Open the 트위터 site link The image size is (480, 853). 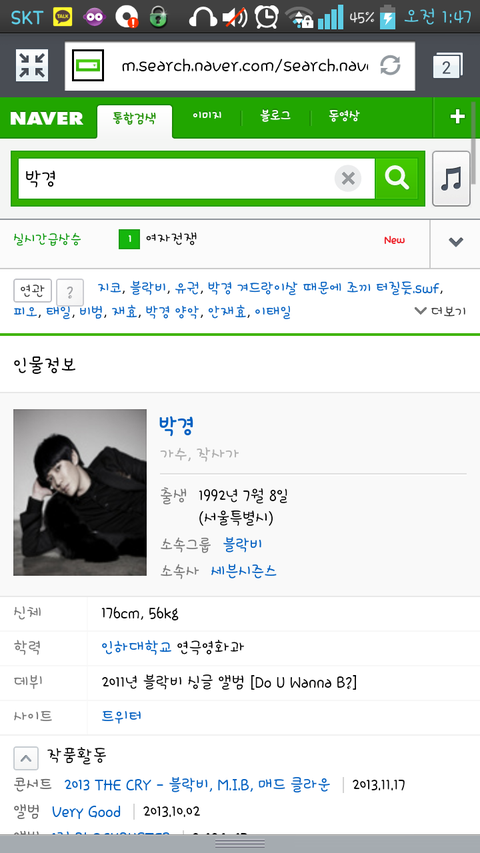point(122,715)
